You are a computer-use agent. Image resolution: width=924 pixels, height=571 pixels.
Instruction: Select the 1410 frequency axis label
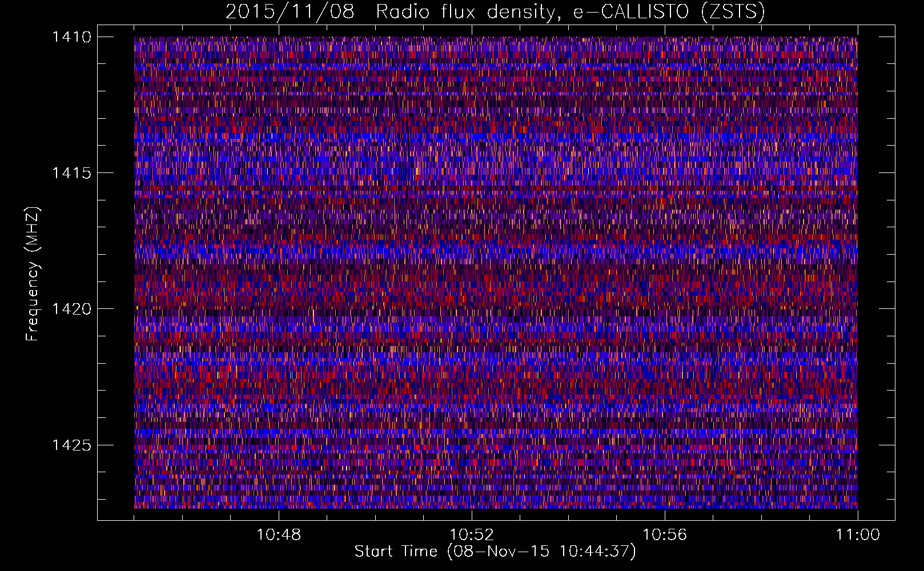71,37
